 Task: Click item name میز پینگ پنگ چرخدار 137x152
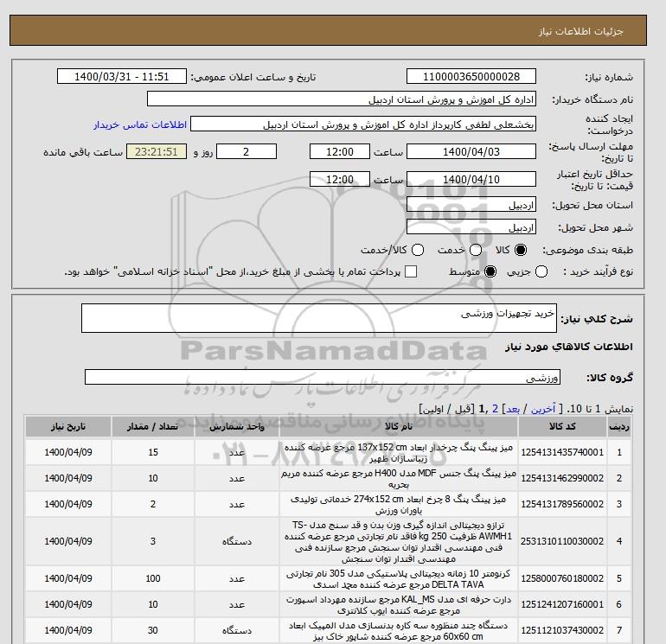399,453
